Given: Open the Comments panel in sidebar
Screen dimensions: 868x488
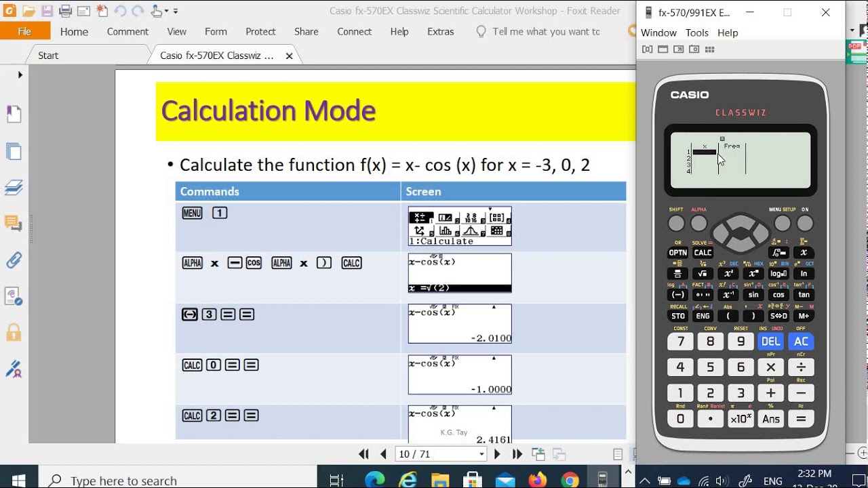Looking at the screenshot, I should pos(14,223).
